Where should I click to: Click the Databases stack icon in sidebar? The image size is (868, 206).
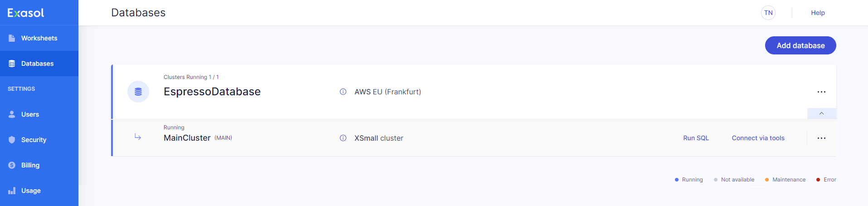click(x=12, y=64)
